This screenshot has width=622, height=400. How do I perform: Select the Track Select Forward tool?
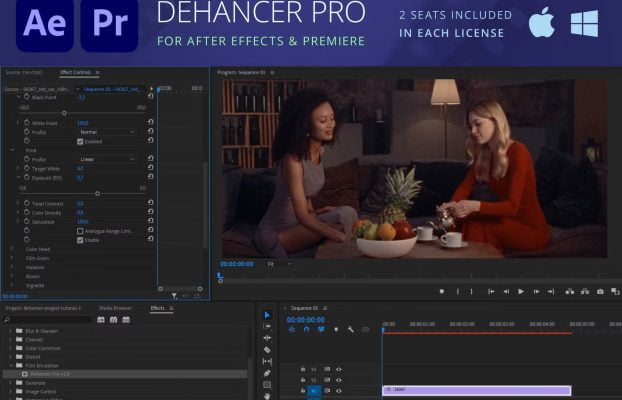tap(267, 326)
